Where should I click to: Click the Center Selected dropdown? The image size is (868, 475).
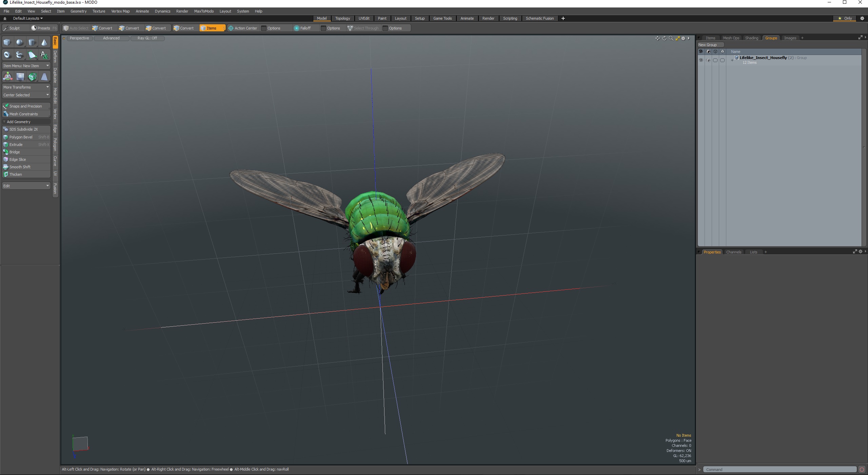coord(26,95)
